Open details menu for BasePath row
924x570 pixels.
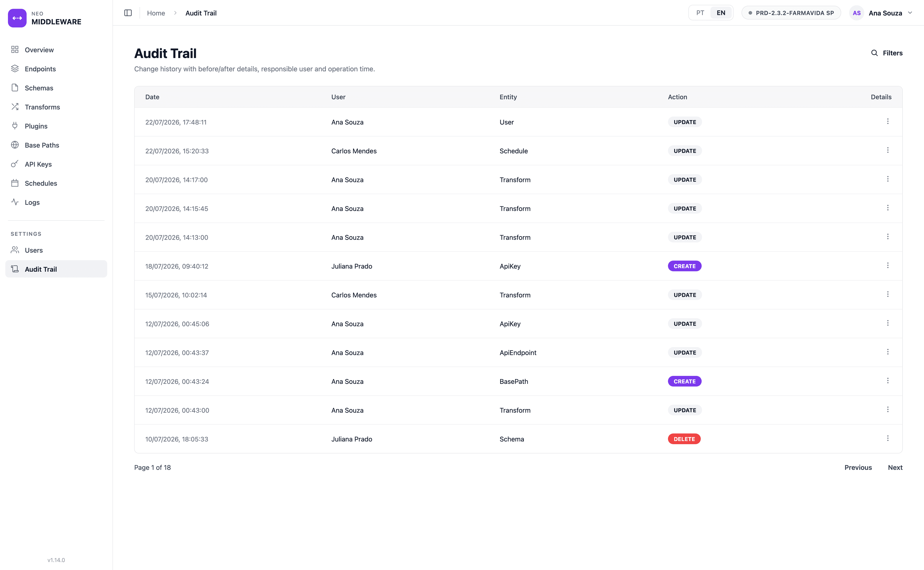pos(887,381)
